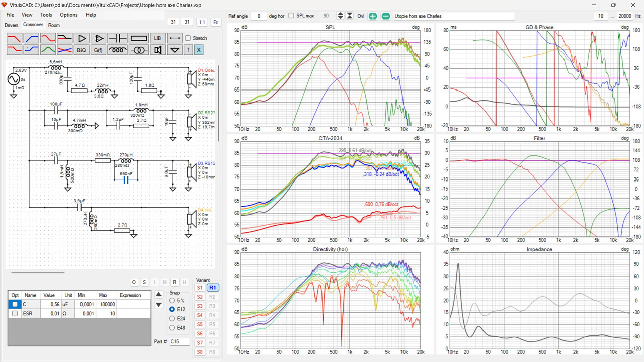Select the crossed red-blue filter block
Image resolution: width=644 pixels, height=362 pixels.
[65, 50]
